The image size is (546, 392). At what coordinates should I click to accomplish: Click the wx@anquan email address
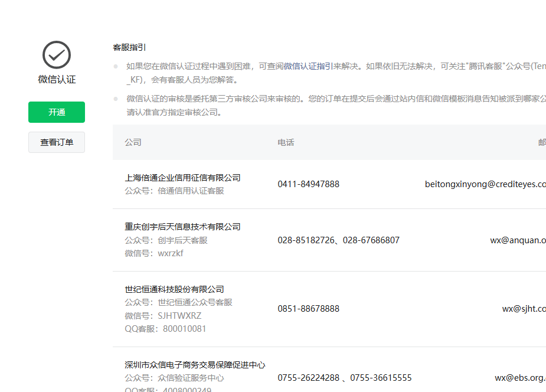518,240
